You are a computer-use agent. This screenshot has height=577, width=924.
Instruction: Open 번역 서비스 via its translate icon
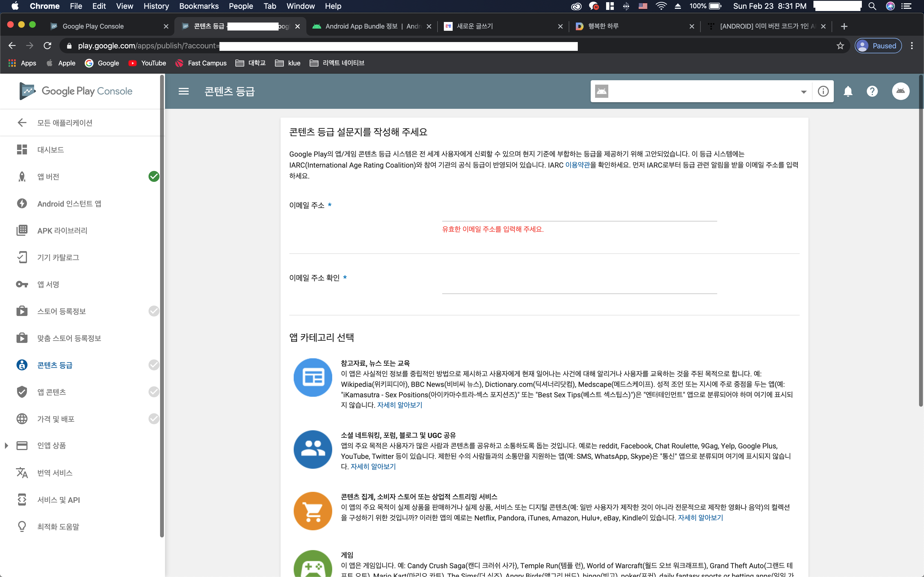pos(22,473)
